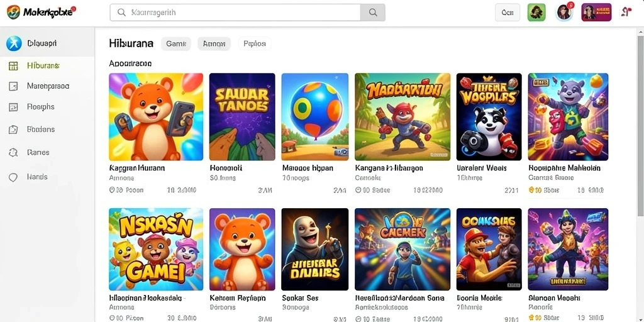The image size is (644, 322).
Task: Click the Gen button in header
Action: tap(508, 13)
